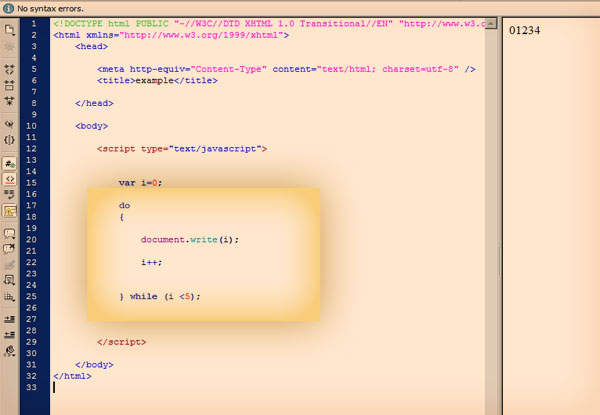The image size is (600, 415).
Task: Click the '} while (i <5);' line
Action: [160, 296]
